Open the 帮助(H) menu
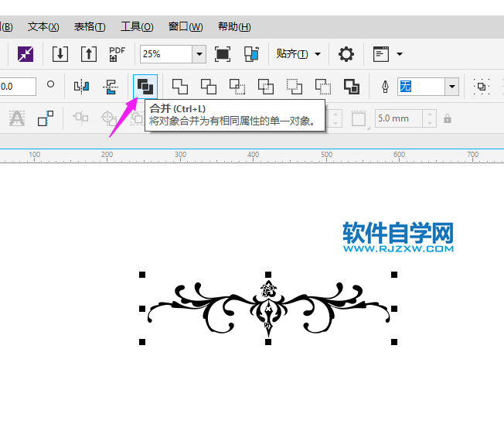 [234, 27]
